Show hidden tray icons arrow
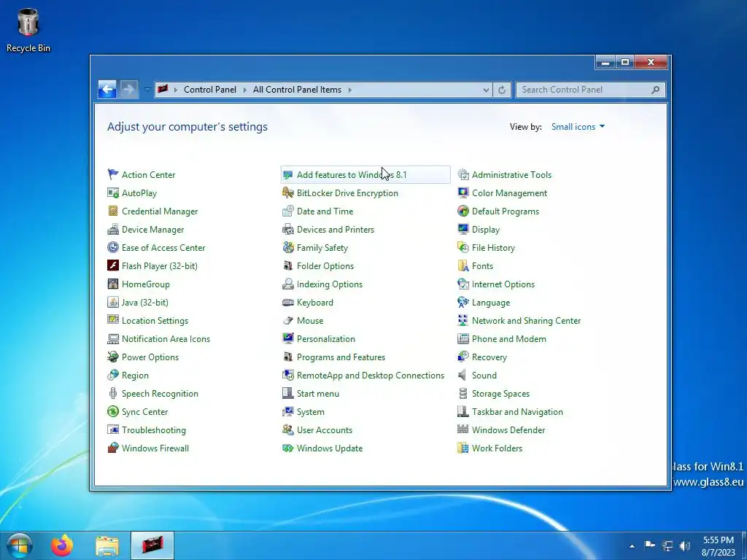Screen dimensions: 747x560 click(632, 546)
